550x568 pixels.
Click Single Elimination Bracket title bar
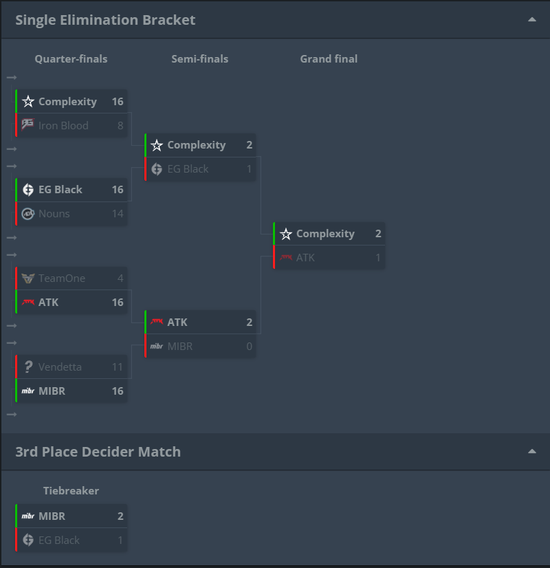[x=275, y=20]
